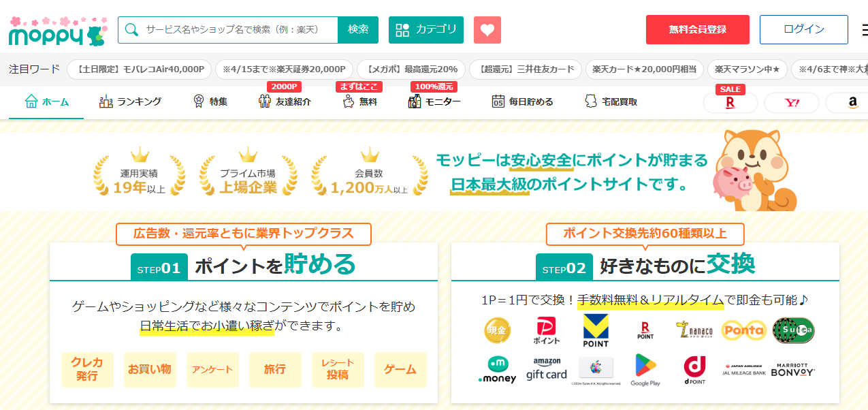868x410 pixels.
Task: Click the amazon gift card icon
Action: pyautogui.click(x=547, y=370)
